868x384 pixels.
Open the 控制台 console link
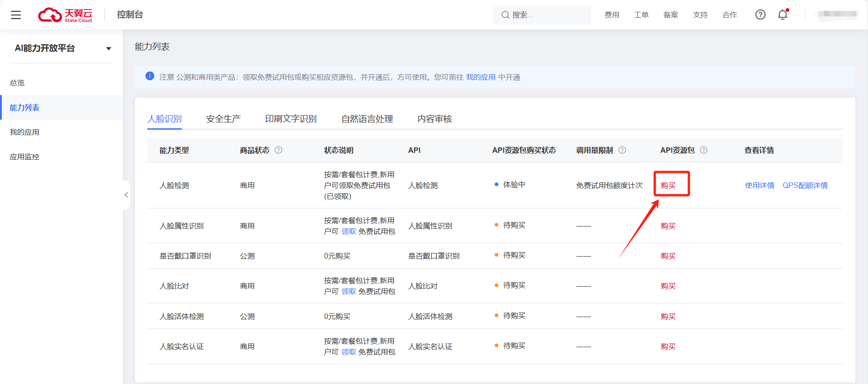(130, 15)
